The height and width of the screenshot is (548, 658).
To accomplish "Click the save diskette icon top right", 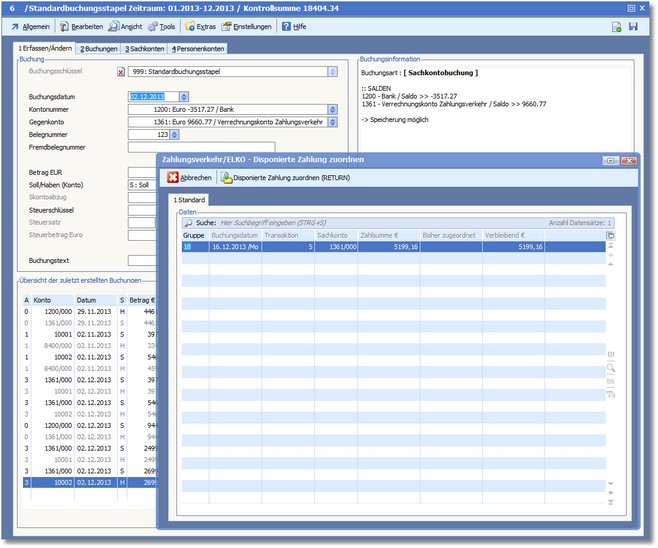I will [x=632, y=26].
